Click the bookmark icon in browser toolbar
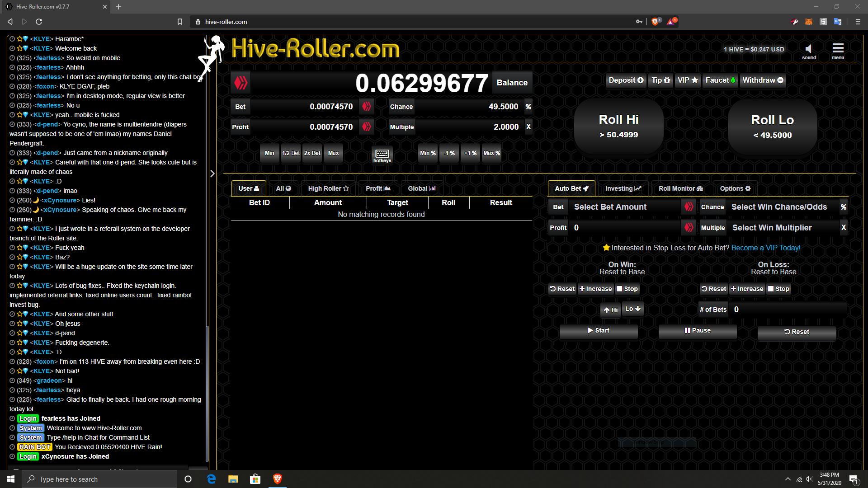Screen dimensions: 868x488 click(180, 22)
